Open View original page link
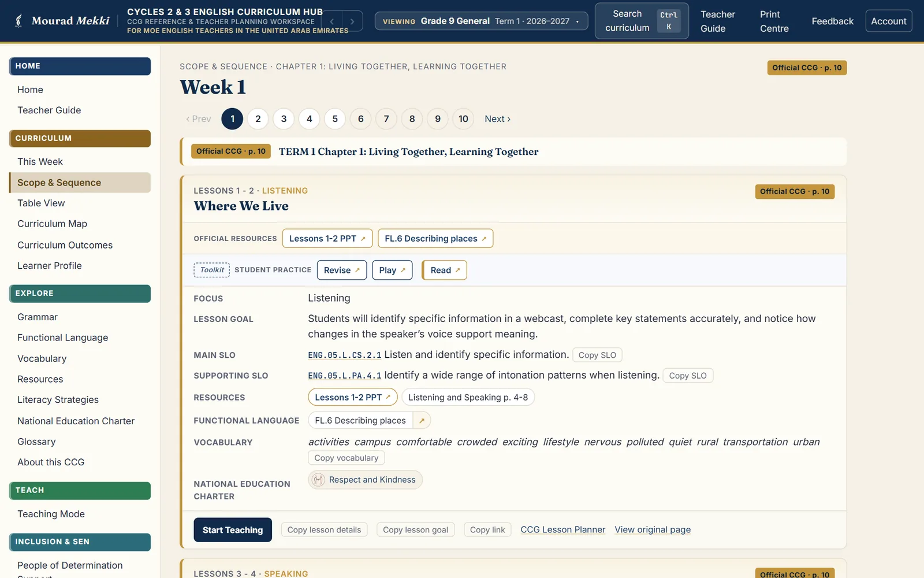This screenshot has width=924, height=578. tap(653, 530)
